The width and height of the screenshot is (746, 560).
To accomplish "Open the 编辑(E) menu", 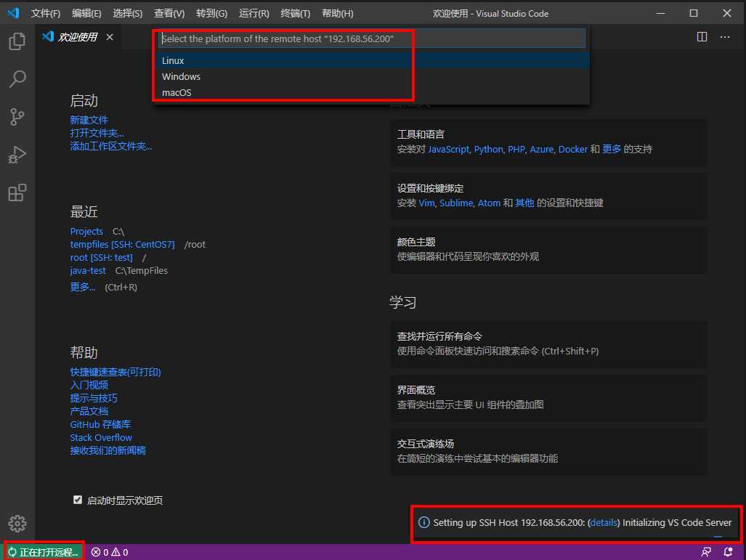I will click(x=86, y=13).
